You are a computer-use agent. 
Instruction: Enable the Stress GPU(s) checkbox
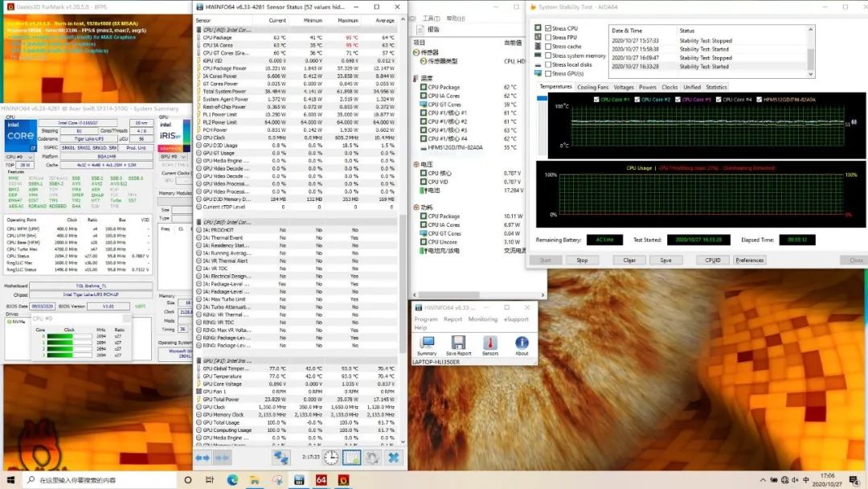click(x=548, y=73)
